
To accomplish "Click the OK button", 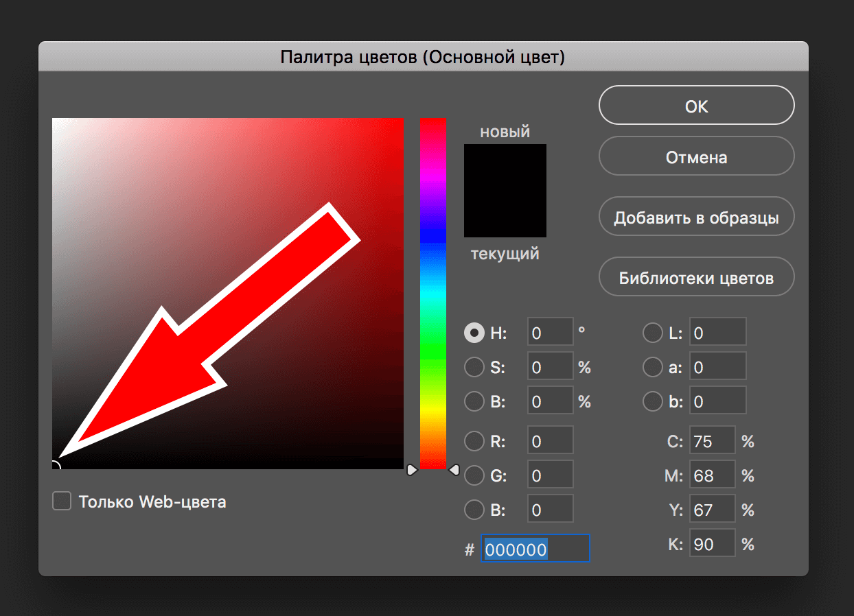I will (696, 106).
